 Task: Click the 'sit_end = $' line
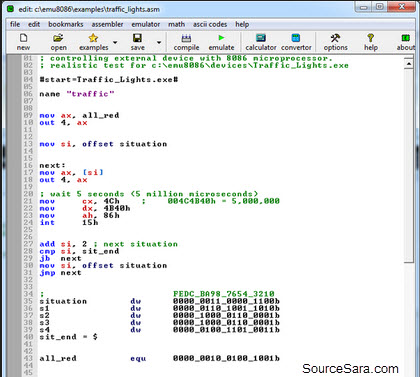click(68, 337)
